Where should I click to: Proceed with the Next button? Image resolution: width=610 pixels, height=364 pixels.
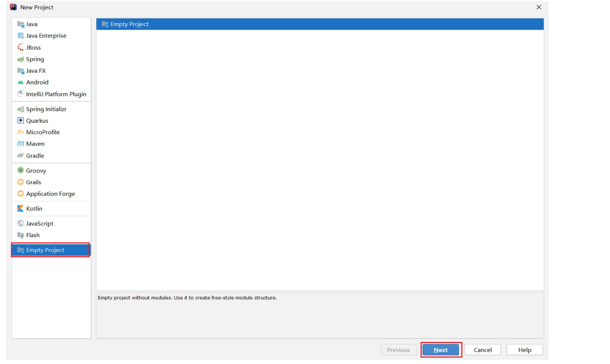[x=441, y=350]
